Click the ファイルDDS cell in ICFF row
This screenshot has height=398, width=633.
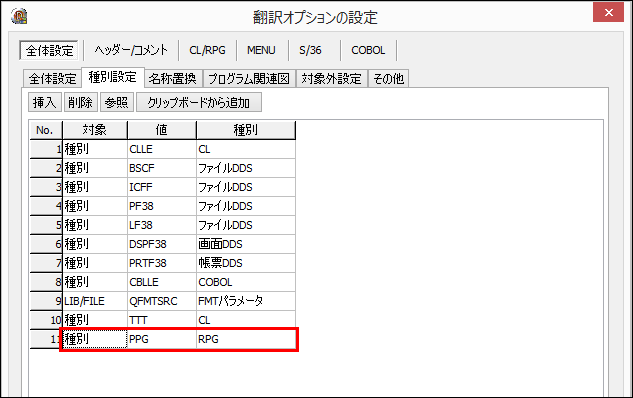(246, 187)
